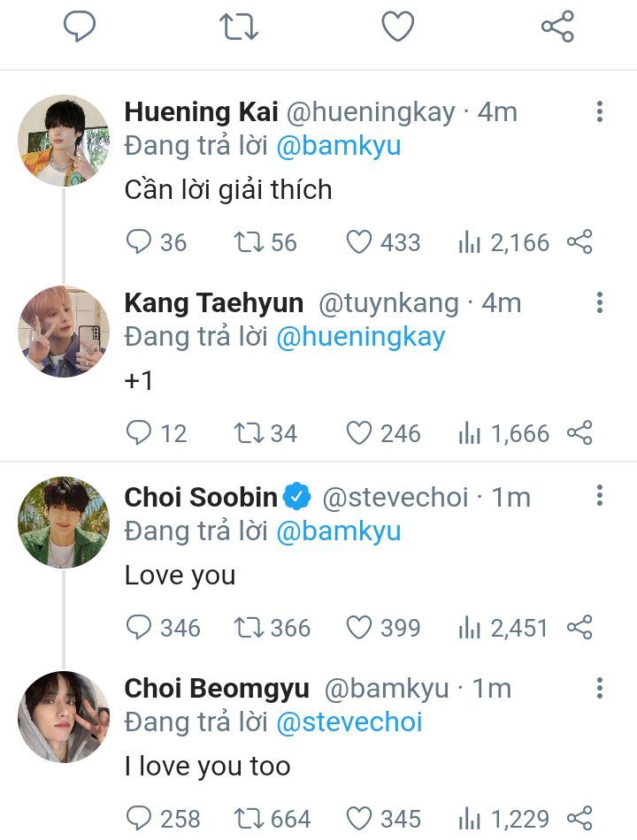Open the @hueningkay mention link
637x840 pixels.
361,337
